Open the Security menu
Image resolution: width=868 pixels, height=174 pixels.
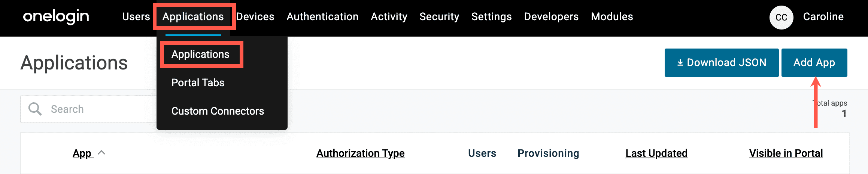point(439,17)
